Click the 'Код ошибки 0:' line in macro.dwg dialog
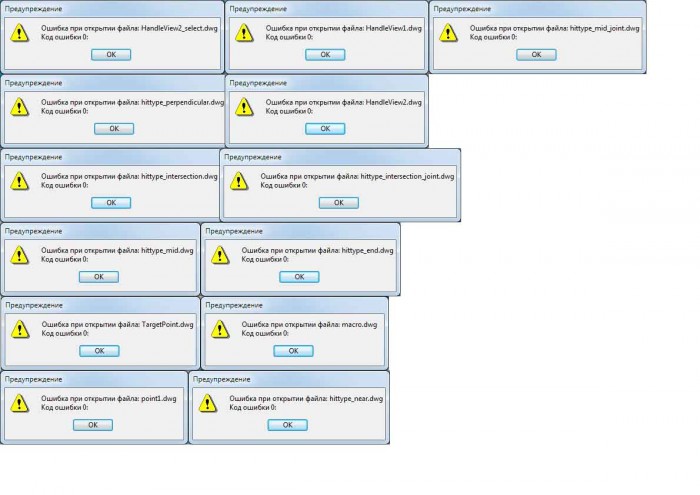Image resolution: width=700 pixels, height=495 pixels. (265, 333)
